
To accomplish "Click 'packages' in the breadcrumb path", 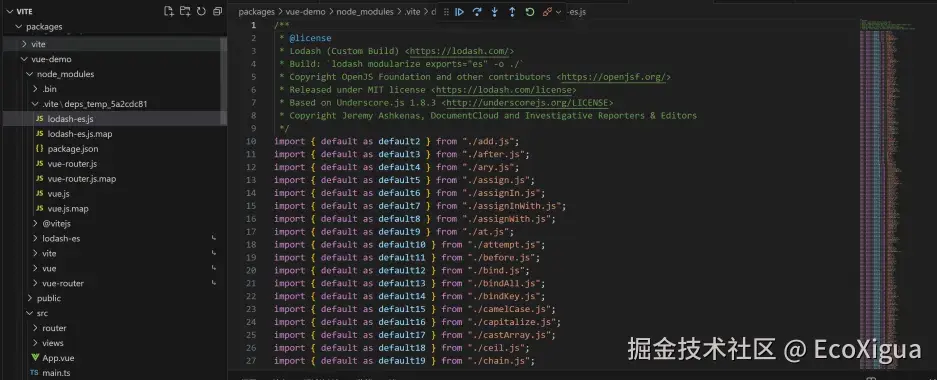I will click(x=256, y=11).
